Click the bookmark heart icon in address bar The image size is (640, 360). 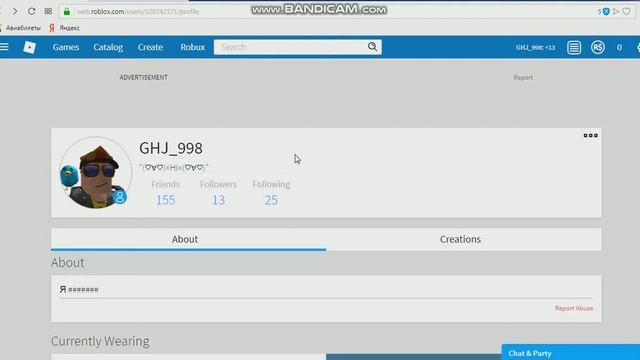pyautogui.click(x=627, y=11)
